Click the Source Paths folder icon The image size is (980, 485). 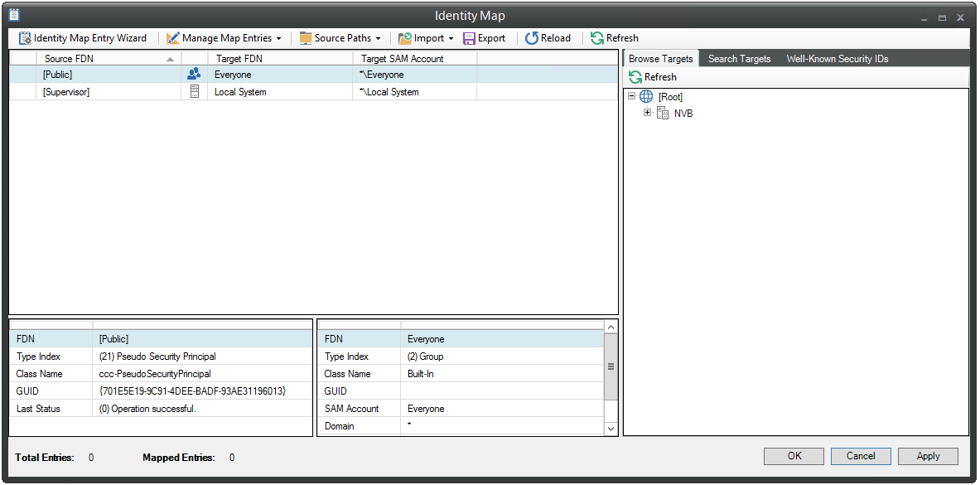pyautogui.click(x=306, y=38)
